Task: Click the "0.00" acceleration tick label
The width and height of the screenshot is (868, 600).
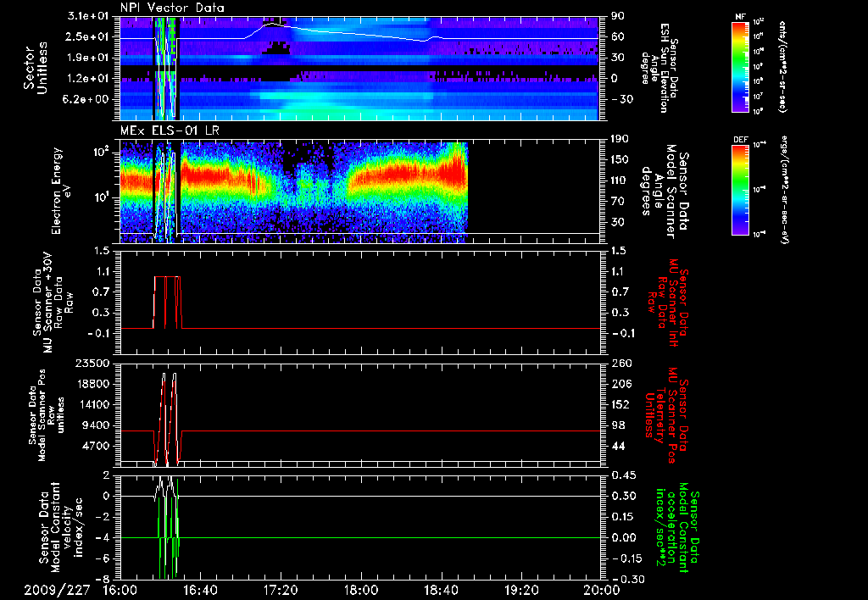Action: [623, 537]
